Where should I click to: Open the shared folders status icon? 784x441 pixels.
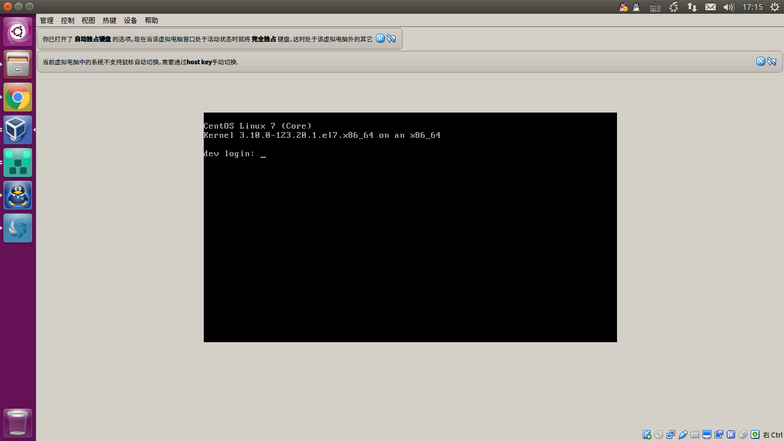pyautogui.click(x=694, y=434)
